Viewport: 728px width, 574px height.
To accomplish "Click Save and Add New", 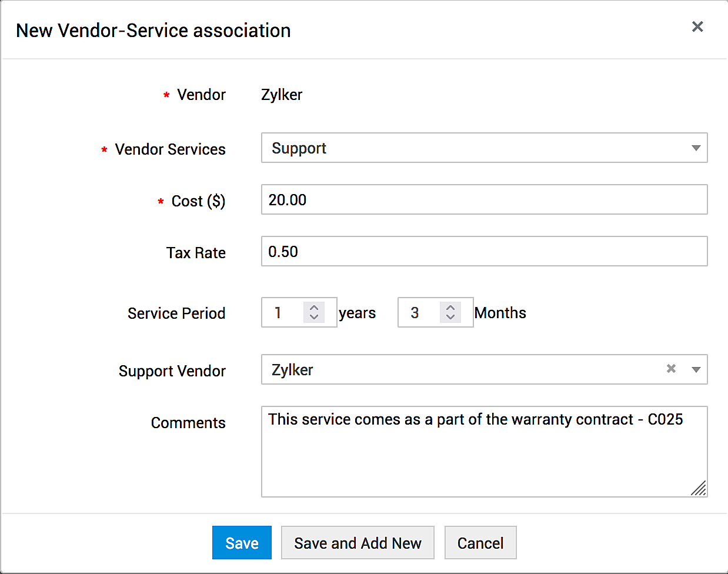I will (x=358, y=543).
